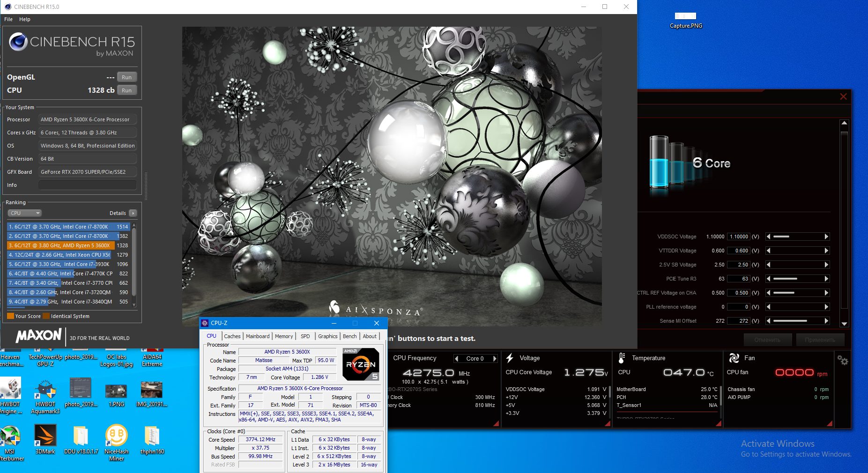868x473 pixels.
Task: Click the Отменить button
Action: 767,340
